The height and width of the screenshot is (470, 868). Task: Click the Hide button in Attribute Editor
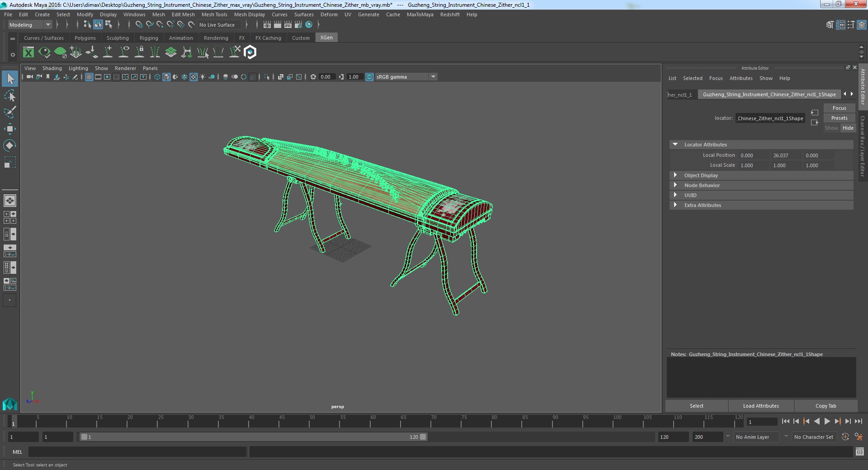[848, 128]
